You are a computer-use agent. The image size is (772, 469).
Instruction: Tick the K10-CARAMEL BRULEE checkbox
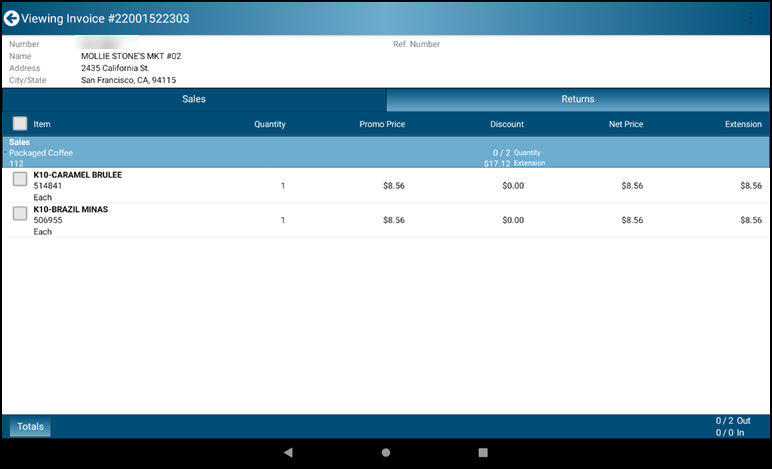20,179
